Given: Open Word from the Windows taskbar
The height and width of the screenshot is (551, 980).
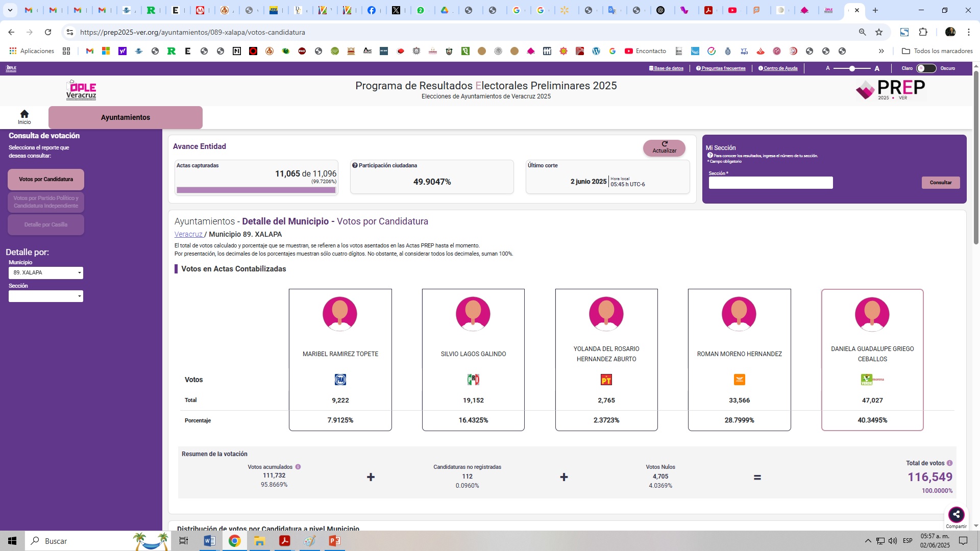Looking at the screenshot, I should pos(209,541).
